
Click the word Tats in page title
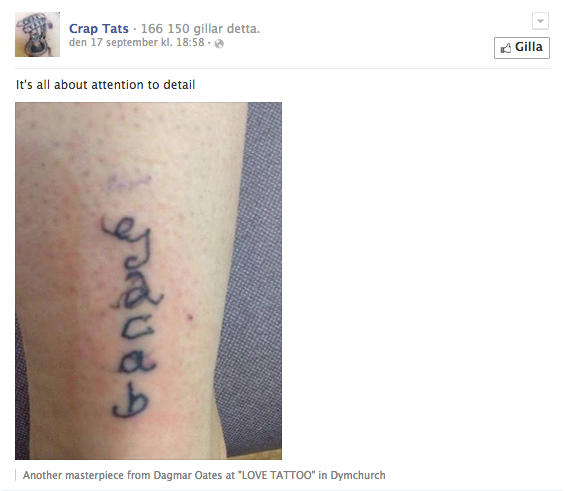click(115, 29)
